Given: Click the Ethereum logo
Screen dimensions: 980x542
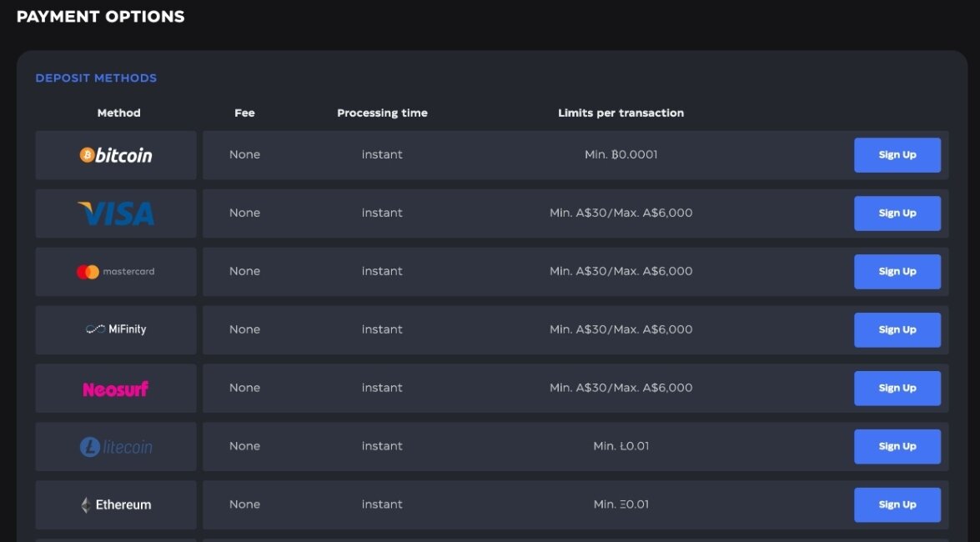Looking at the screenshot, I should [116, 505].
